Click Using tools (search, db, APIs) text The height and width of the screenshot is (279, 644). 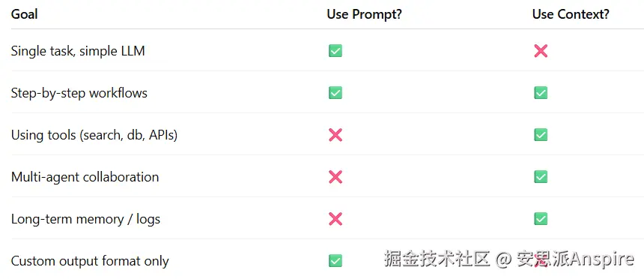point(94,136)
